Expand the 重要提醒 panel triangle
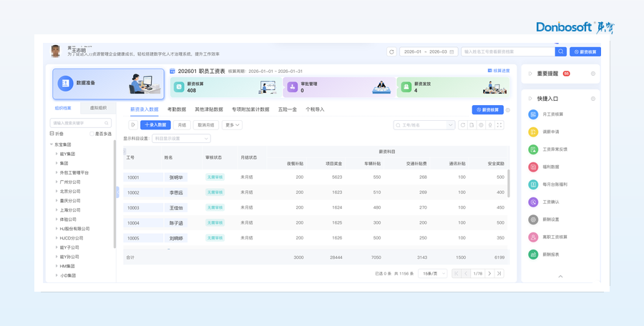 click(530, 74)
